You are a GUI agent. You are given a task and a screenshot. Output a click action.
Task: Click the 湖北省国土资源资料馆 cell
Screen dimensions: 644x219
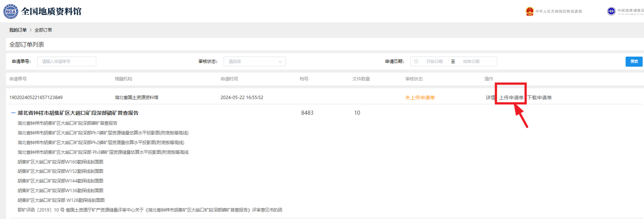pos(136,98)
